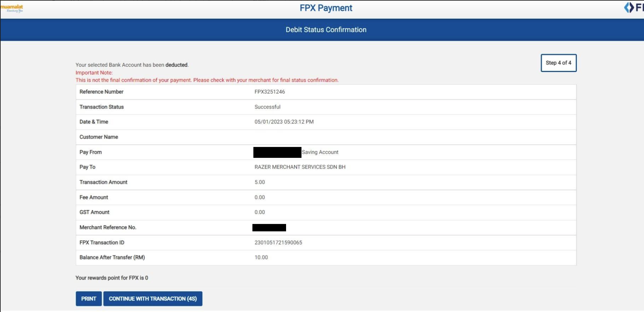This screenshot has width=644, height=312.
Task: Click the Bank Muamalat logo
Action: coord(12,8)
